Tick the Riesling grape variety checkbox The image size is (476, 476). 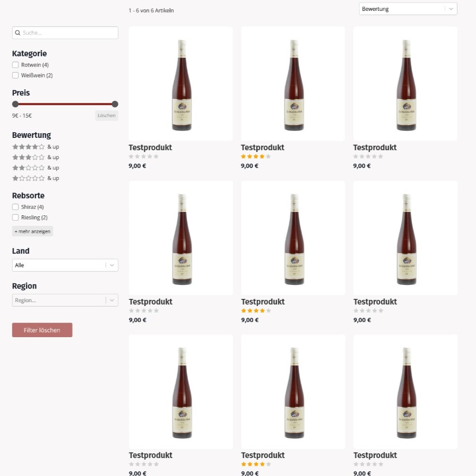tap(16, 218)
